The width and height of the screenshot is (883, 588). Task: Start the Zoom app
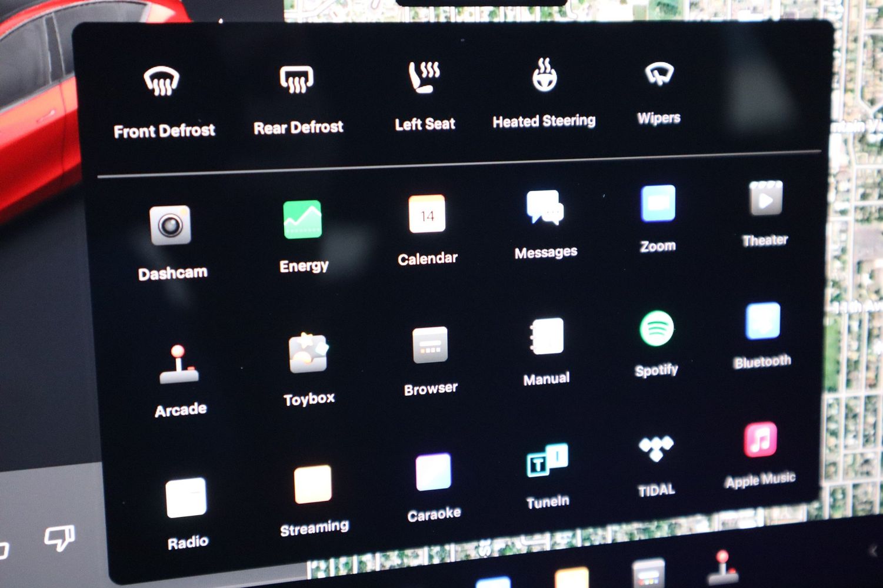click(658, 203)
